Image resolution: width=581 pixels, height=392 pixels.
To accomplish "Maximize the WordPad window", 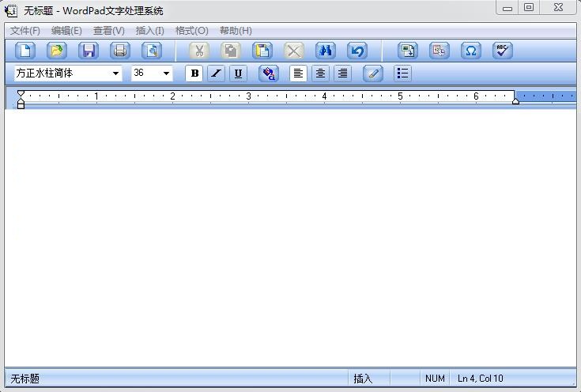I will coord(529,7).
